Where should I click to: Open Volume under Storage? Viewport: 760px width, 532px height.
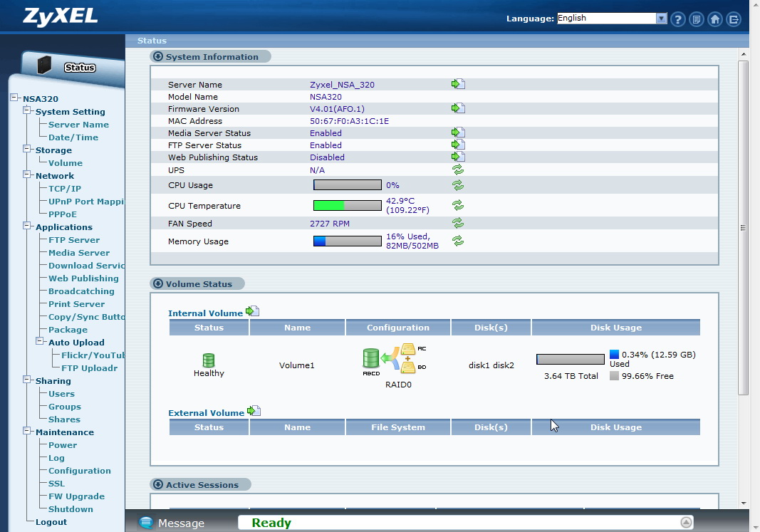click(66, 163)
